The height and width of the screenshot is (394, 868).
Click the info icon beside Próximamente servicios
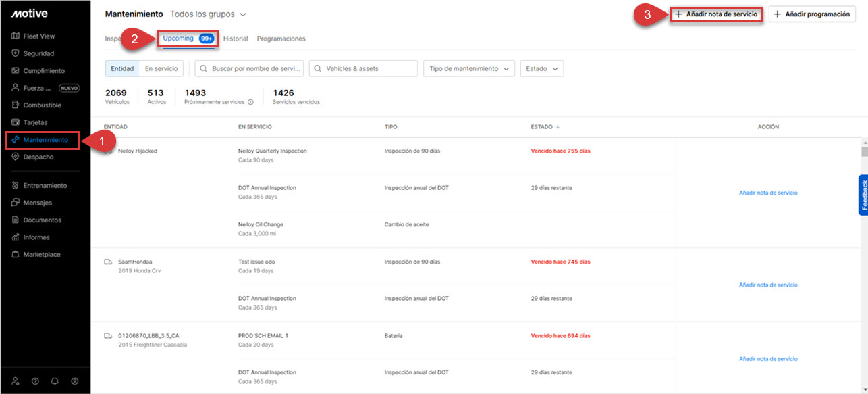point(250,103)
